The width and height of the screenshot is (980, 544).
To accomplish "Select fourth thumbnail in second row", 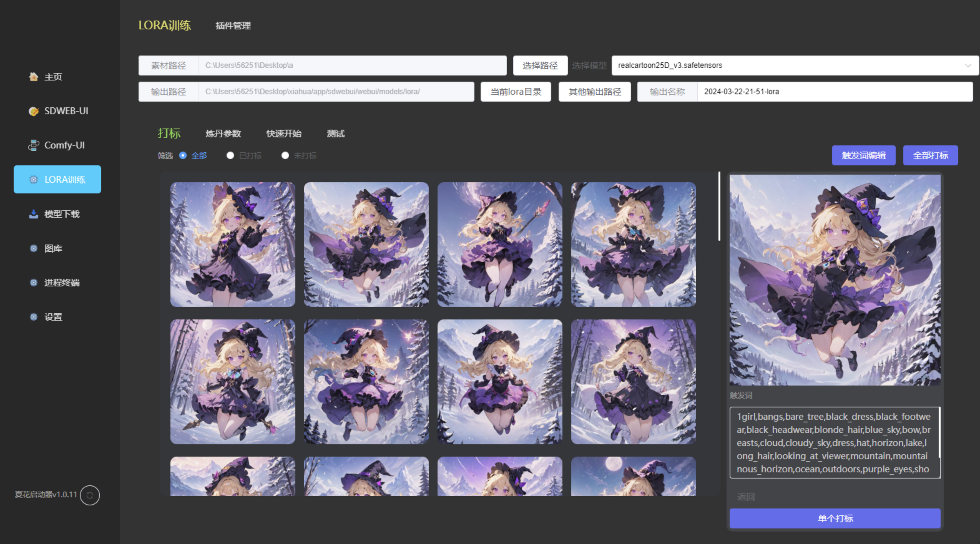I will 634,382.
